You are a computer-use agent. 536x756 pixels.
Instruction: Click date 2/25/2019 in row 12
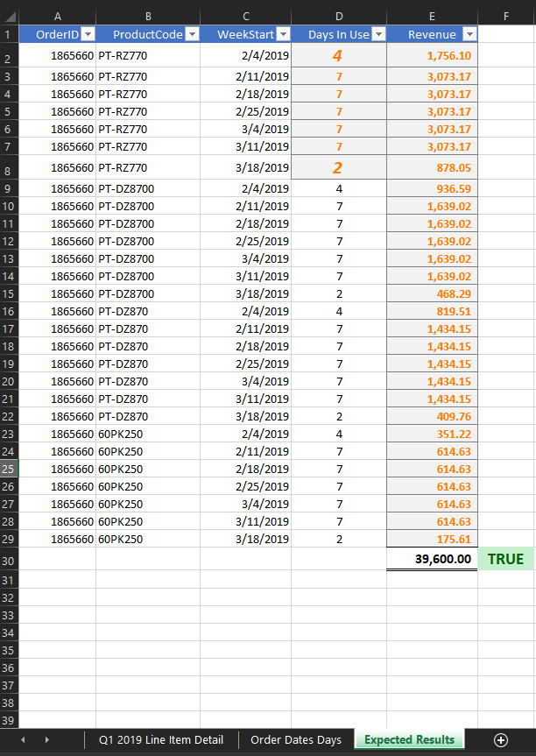246,241
